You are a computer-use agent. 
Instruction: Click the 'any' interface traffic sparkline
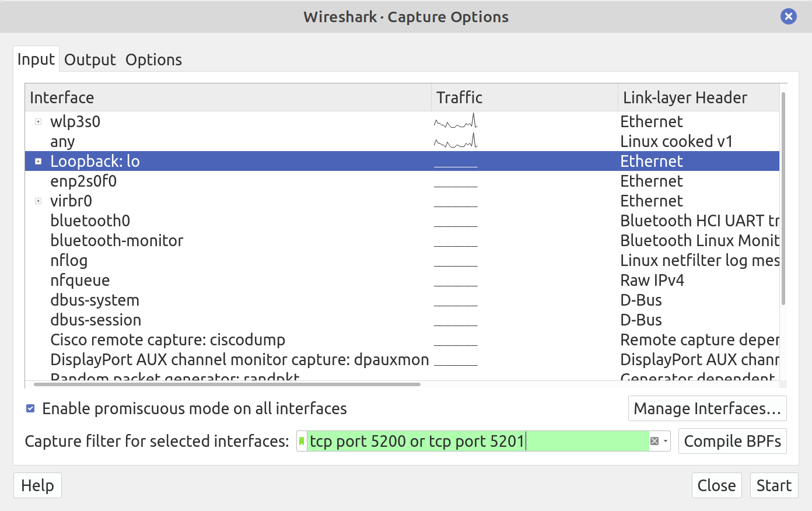pos(456,141)
